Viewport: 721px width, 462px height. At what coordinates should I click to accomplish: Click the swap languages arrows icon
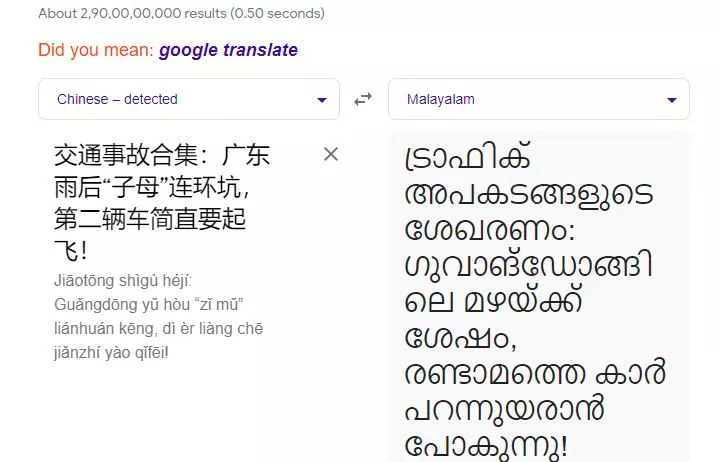[363, 99]
